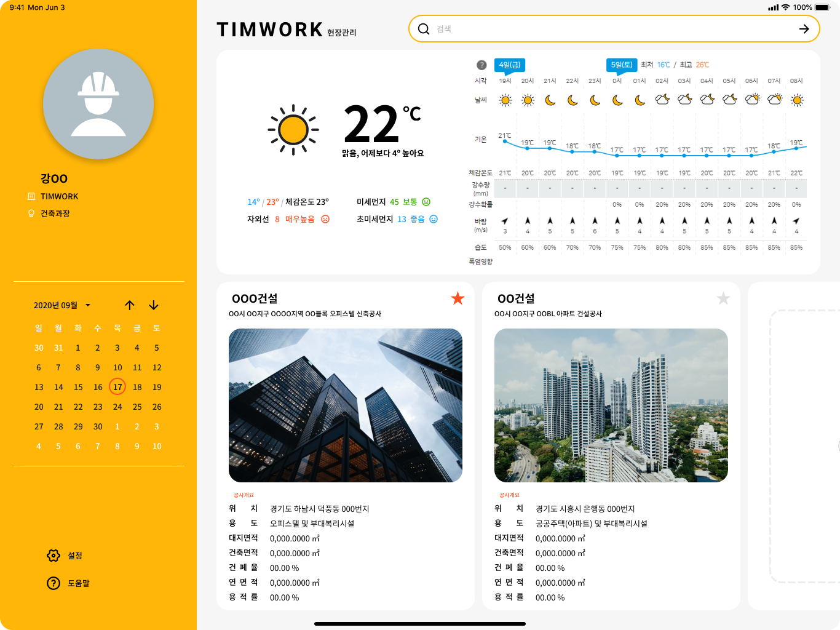This screenshot has height=630, width=840.
Task: Select date 24 in the calendar
Action: [117, 407]
